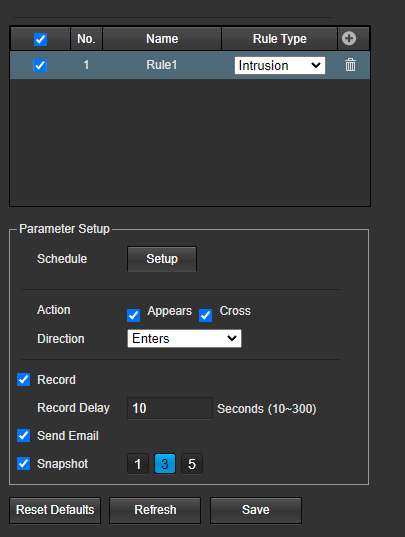
Task: Click the Rule Type column header
Action: coord(280,39)
